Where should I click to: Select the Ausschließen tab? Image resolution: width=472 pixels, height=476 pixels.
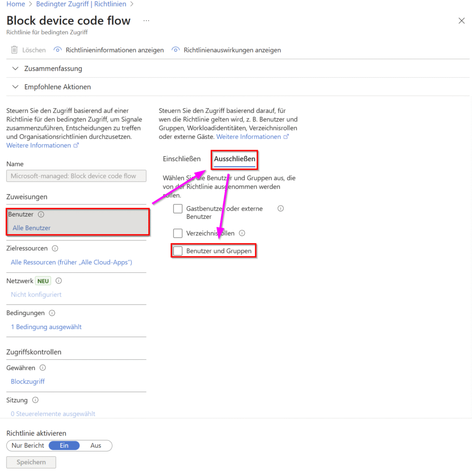(234, 159)
